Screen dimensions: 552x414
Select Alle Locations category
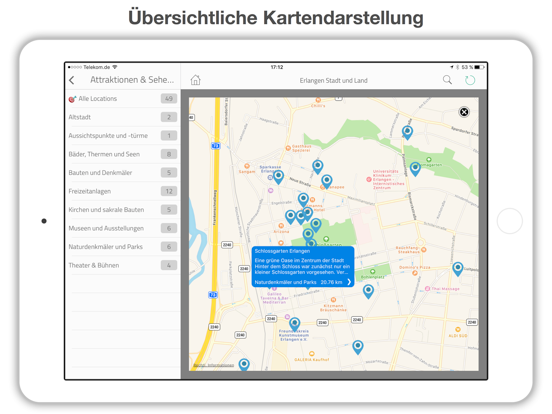(123, 99)
